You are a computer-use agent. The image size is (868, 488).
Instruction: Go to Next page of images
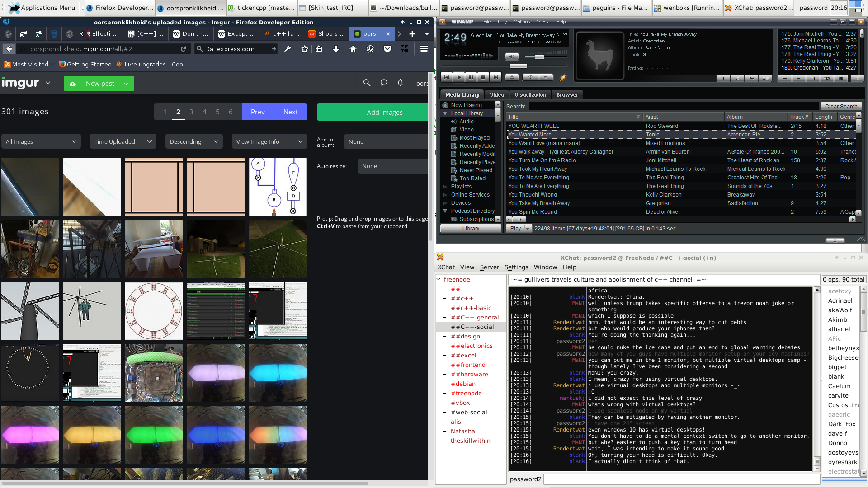click(x=290, y=112)
